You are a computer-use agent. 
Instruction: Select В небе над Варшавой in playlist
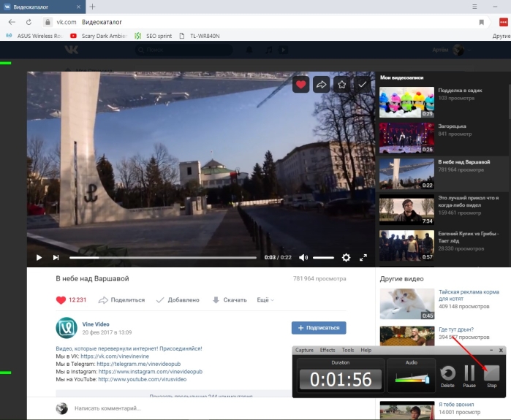pyautogui.click(x=442, y=174)
